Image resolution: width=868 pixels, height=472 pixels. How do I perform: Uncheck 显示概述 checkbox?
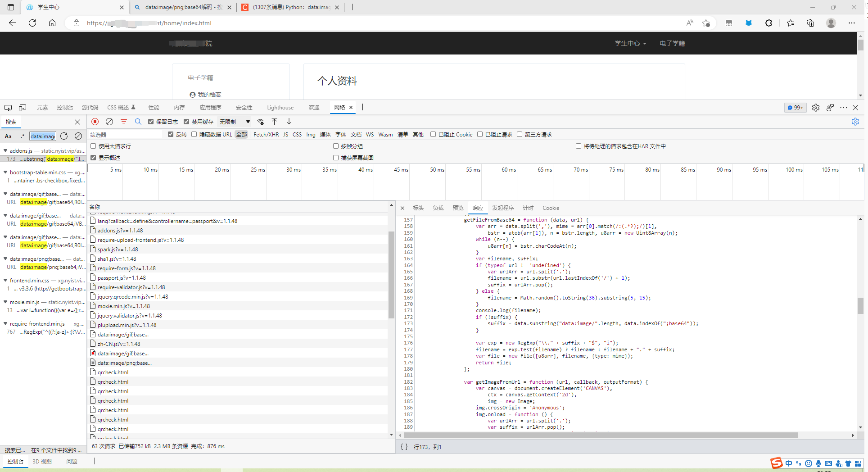(x=93, y=158)
